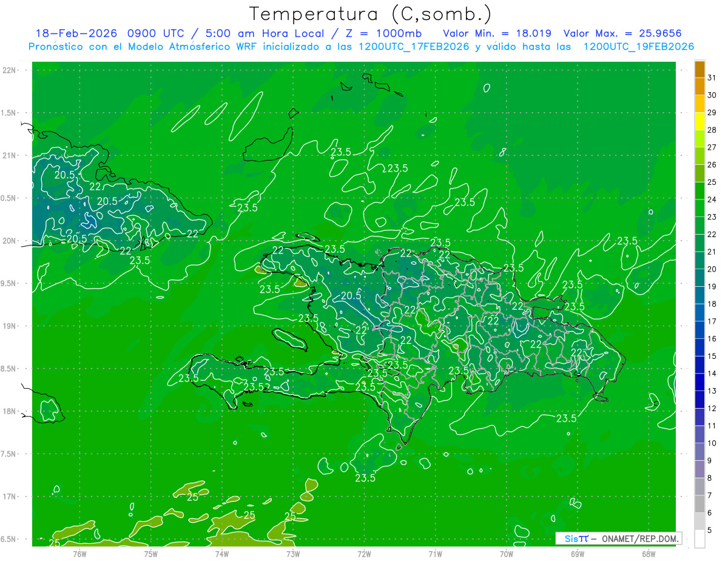Click the color scale label '18'
The height and width of the screenshot is (562, 728).
tap(712, 304)
